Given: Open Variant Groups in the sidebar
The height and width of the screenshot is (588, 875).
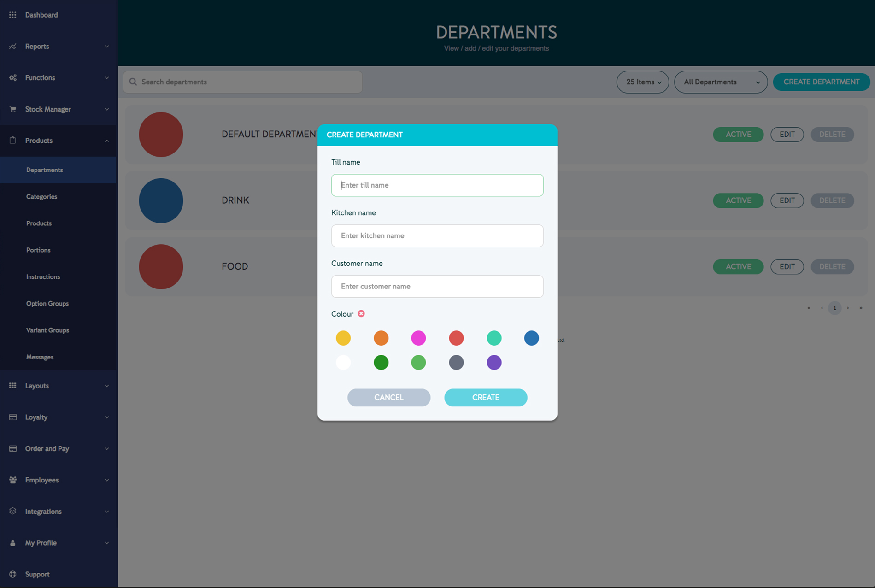Looking at the screenshot, I should click(58, 330).
